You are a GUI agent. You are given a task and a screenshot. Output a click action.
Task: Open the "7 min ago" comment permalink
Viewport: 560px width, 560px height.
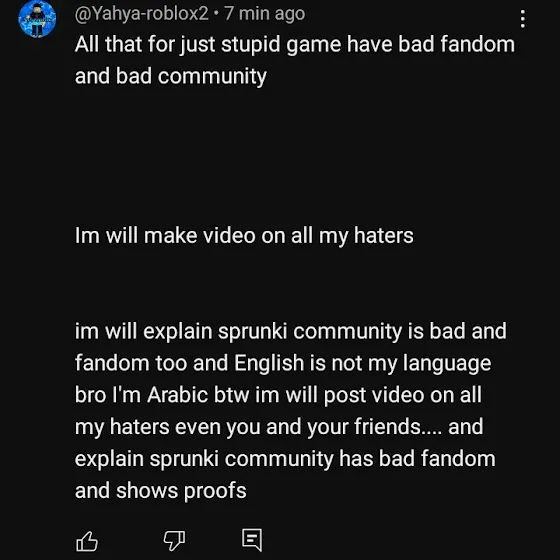click(x=265, y=14)
